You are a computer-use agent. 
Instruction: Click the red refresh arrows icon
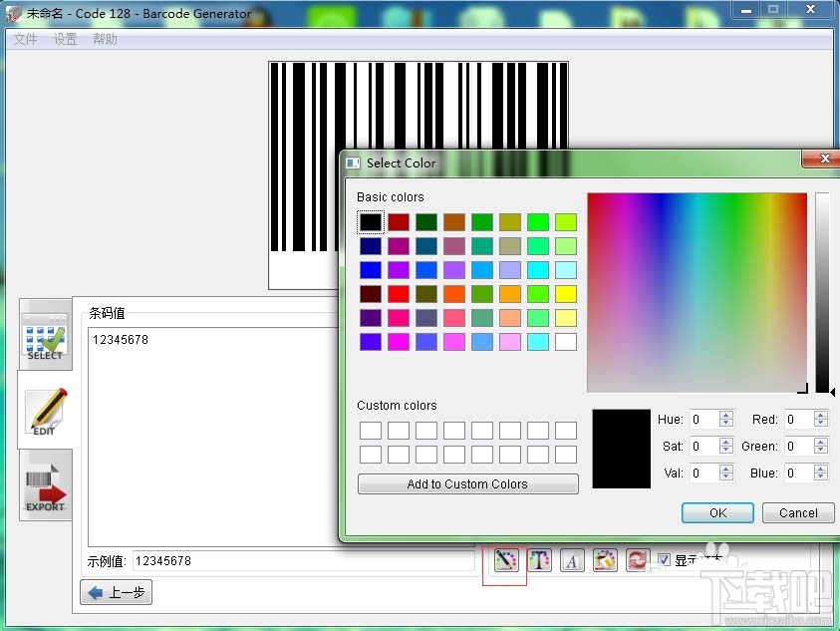pos(637,560)
